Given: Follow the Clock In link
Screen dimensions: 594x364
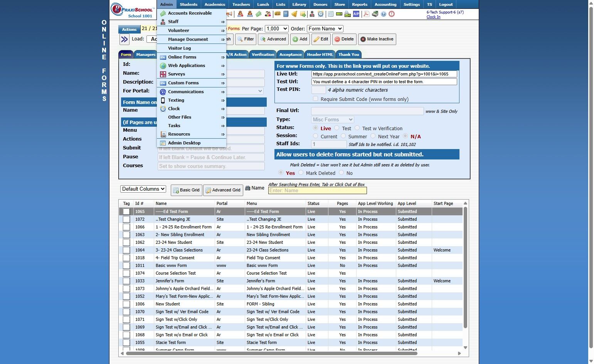Looking at the screenshot, I should (x=433, y=17).
